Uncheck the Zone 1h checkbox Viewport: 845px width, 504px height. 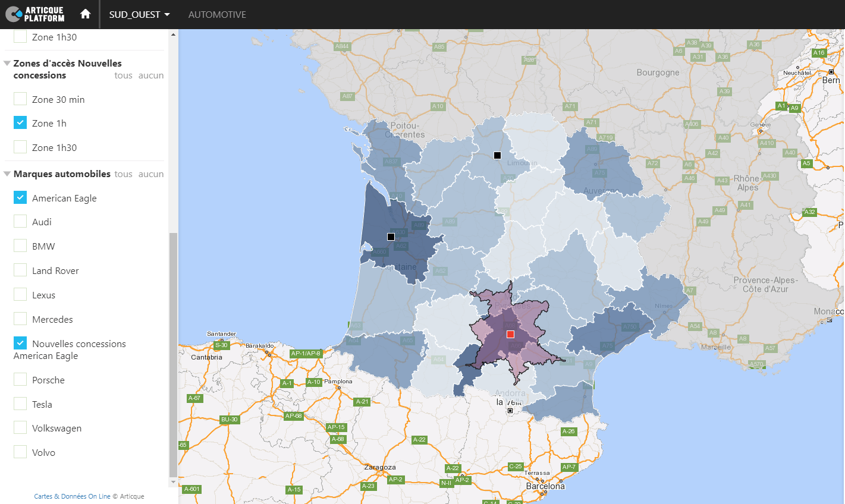(x=20, y=122)
